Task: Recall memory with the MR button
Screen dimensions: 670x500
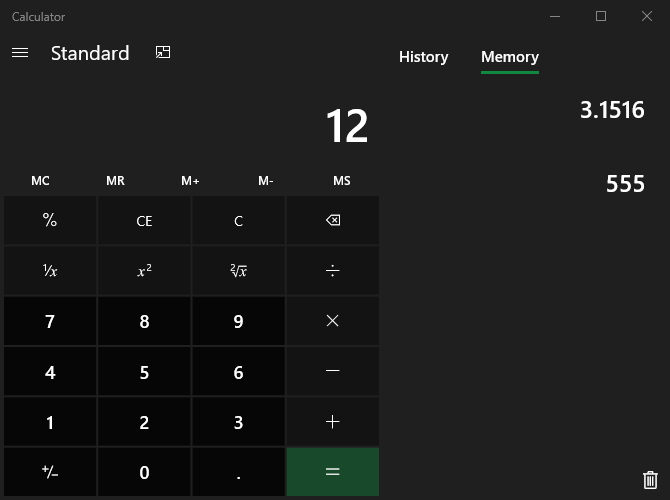Action: [115, 181]
